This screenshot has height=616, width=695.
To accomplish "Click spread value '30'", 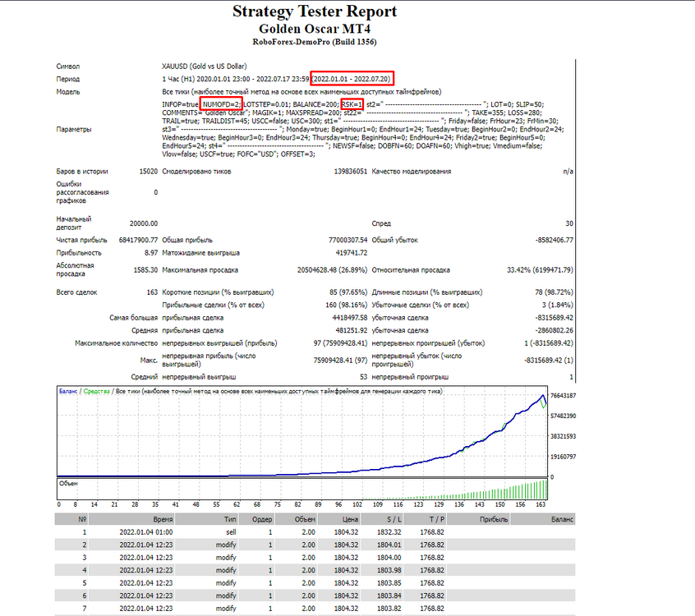I will [x=569, y=223].
